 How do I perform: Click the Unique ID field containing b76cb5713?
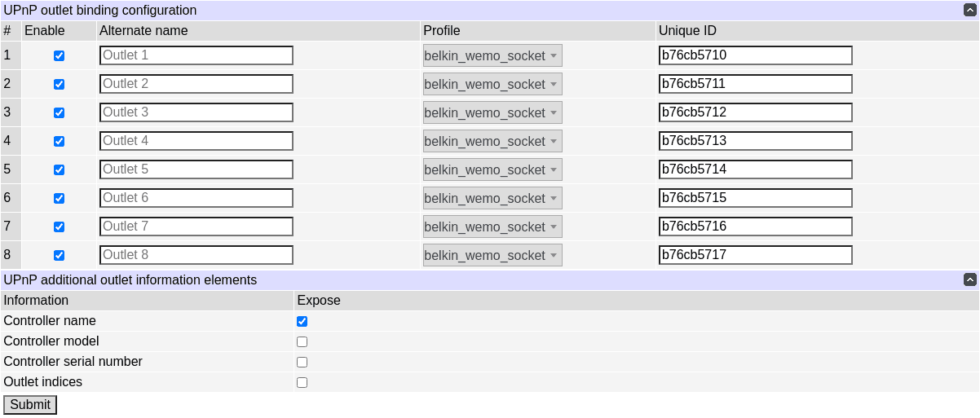(755, 141)
